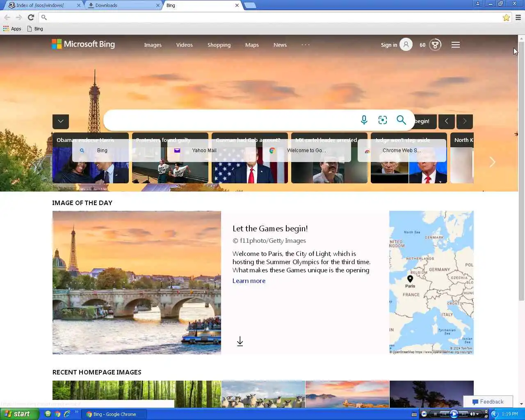Open visual search camera icon
The width and height of the screenshot is (525, 420).
pyautogui.click(x=383, y=120)
